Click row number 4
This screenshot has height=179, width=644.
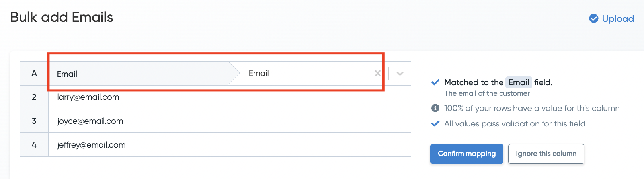[34, 145]
